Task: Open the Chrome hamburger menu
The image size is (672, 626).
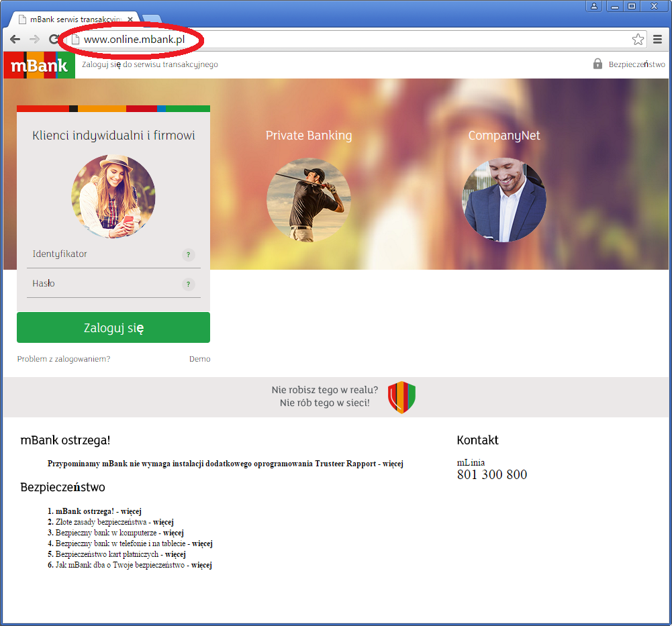Action: point(657,40)
